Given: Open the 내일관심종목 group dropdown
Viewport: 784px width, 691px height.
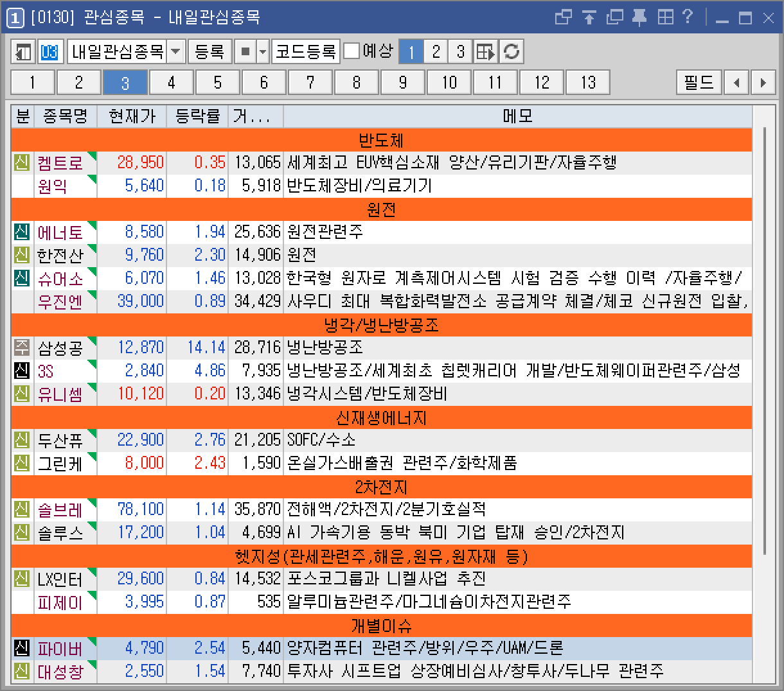Looking at the screenshot, I should pos(175,51).
